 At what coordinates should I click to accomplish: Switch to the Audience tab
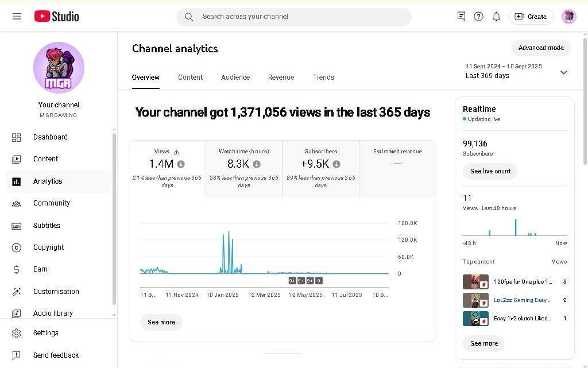(x=235, y=78)
